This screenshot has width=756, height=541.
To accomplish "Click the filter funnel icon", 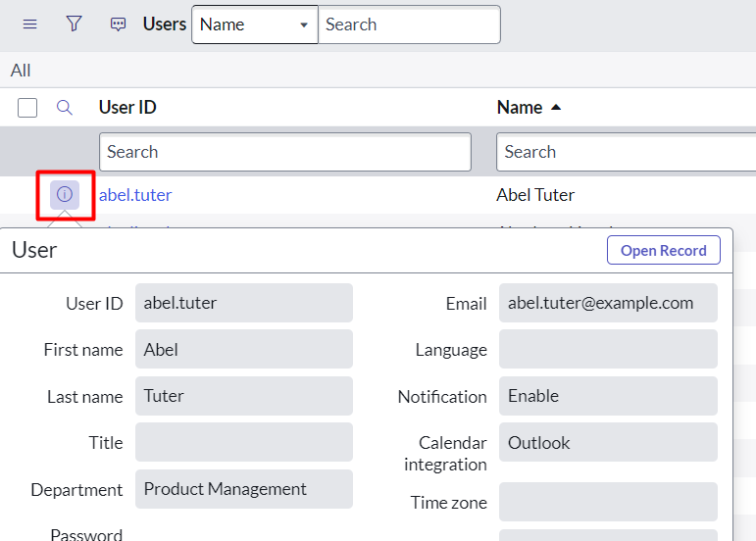I will tap(74, 25).
